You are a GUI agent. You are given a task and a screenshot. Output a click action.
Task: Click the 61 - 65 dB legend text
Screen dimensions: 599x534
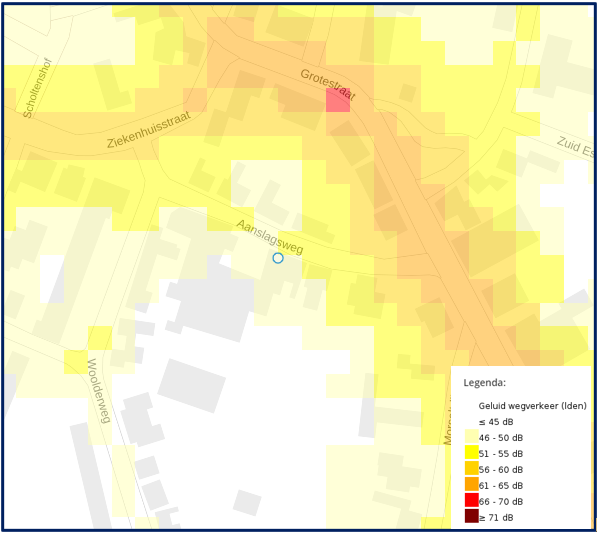(x=501, y=486)
